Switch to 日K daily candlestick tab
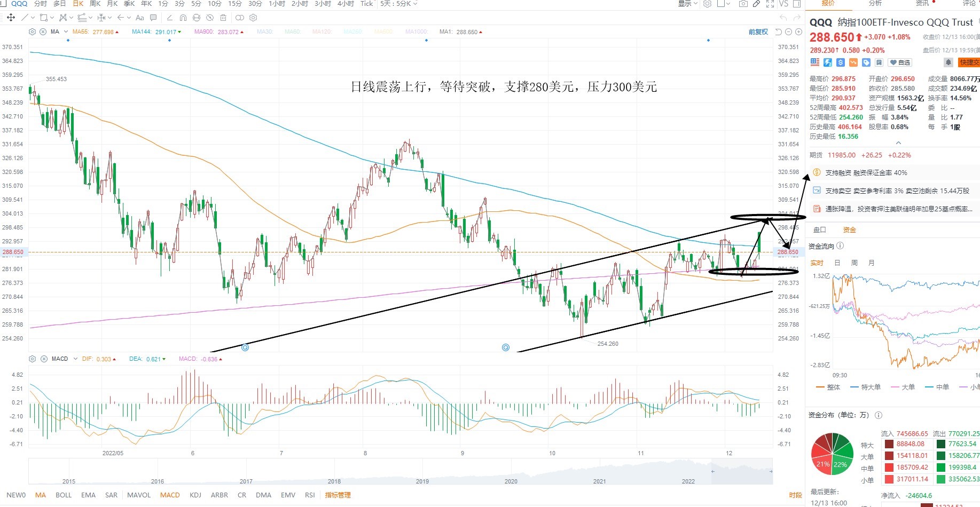980x507 pixels. pos(78,4)
